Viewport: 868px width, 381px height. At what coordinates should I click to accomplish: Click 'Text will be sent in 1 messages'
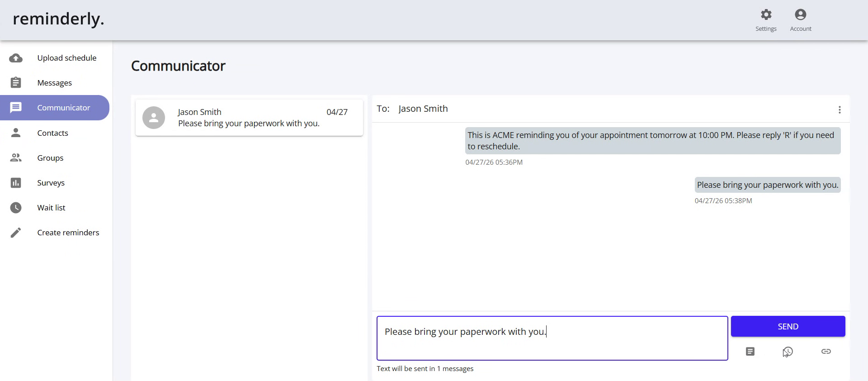point(425,369)
